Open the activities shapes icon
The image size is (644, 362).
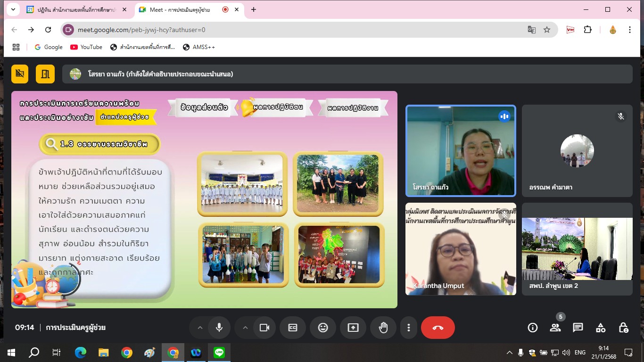click(601, 328)
